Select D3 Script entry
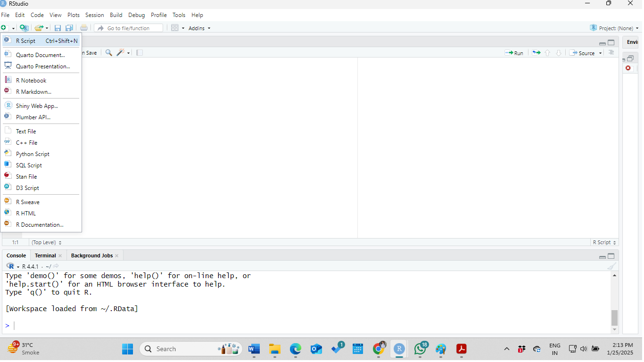This screenshot has height=362, width=644. tap(41, 188)
